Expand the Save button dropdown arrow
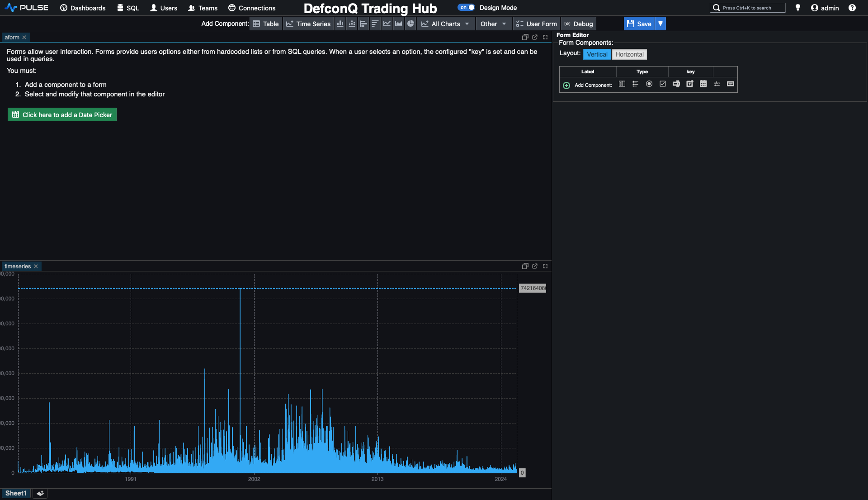868x500 pixels. [660, 23]
